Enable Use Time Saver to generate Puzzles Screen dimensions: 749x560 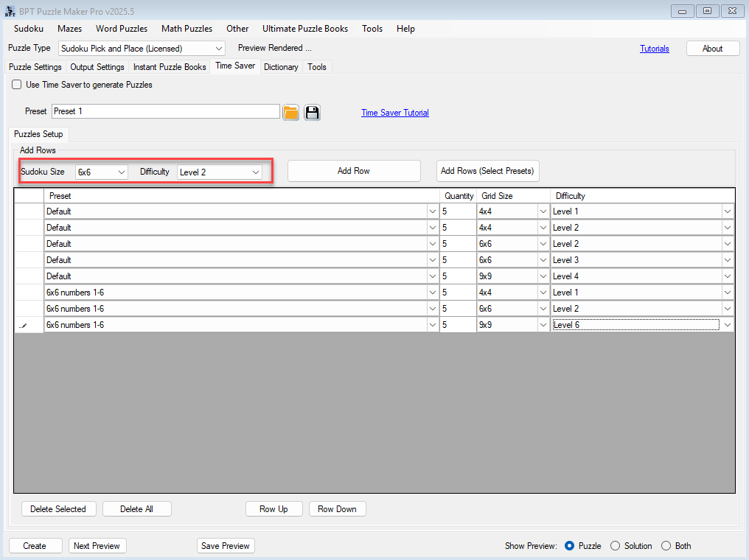17,85
